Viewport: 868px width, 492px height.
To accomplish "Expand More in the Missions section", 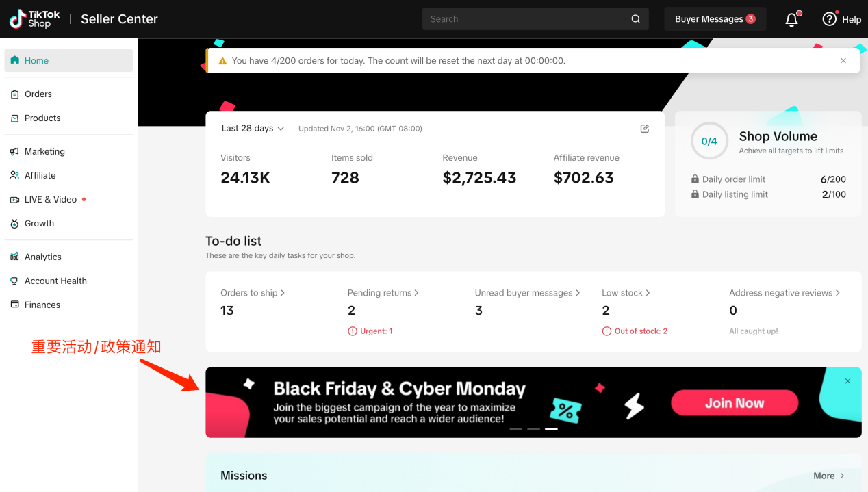I will [828, 476].
